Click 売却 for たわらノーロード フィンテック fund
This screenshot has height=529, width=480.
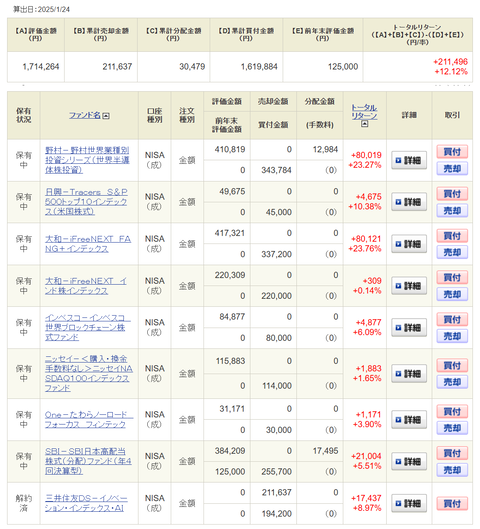click(452, 428)
